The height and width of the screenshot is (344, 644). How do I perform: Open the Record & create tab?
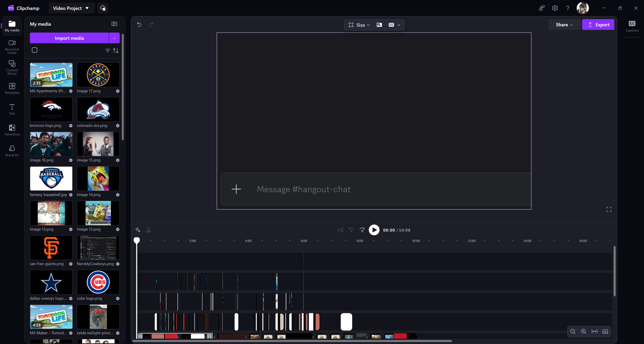click(x=12, y=47)
